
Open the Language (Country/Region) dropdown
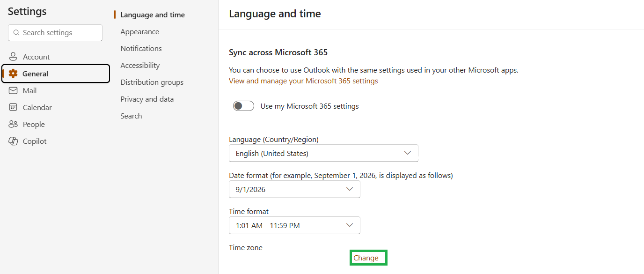click(323, 153)
